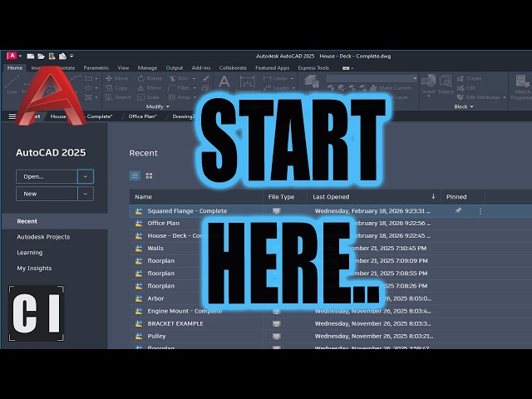Expand the Block panel dropdown
Image resolution: width=532 pixels, height=399 pixels.
(x=464, y=106)
